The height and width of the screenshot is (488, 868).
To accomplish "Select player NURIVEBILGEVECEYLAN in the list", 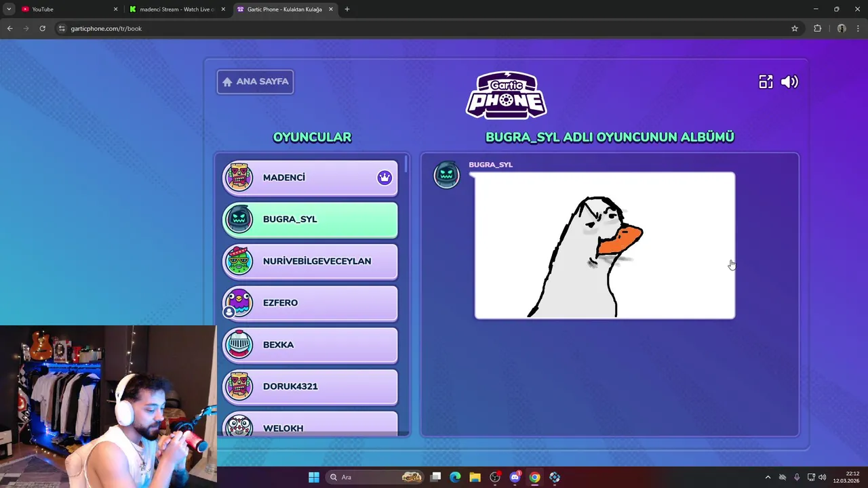I will 310,261.
